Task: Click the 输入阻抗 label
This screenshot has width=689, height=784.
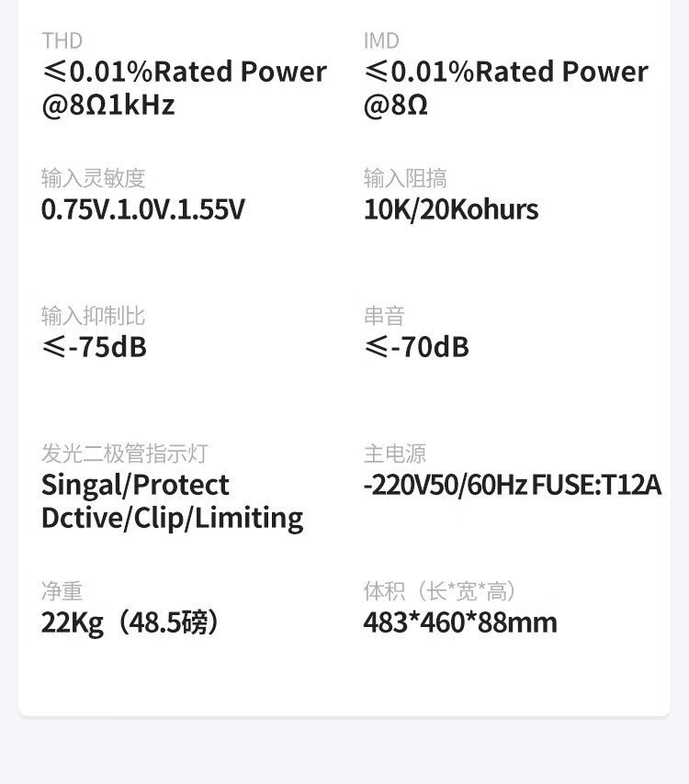Action: [405, 178]
